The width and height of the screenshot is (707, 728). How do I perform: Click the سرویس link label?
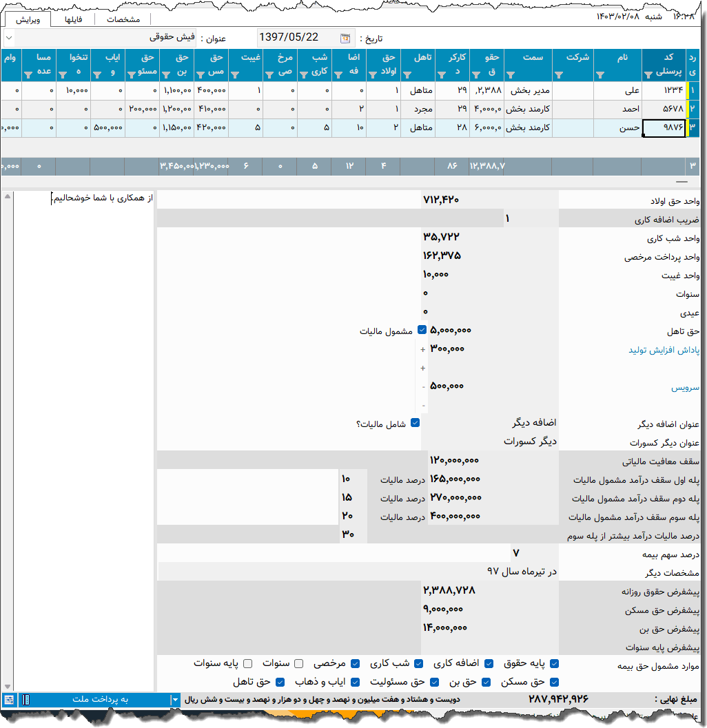[685, 388]
